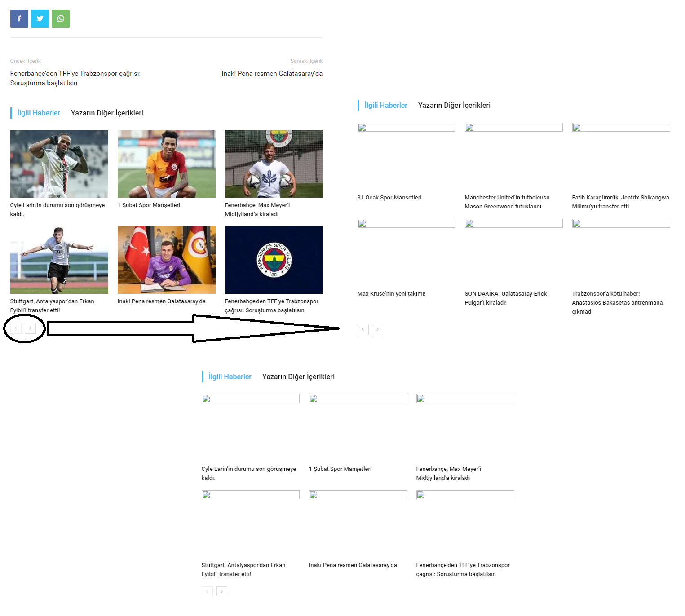Image resolution: width=685 pixels, height=616 pixels.
Task: Open Max Kruse'nin yeni takımı headline
Action: [x=392, y=294]
